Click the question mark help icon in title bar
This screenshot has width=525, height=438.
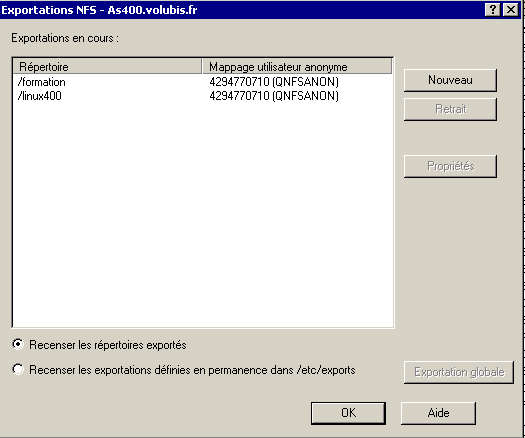click(x=493, y=10)
